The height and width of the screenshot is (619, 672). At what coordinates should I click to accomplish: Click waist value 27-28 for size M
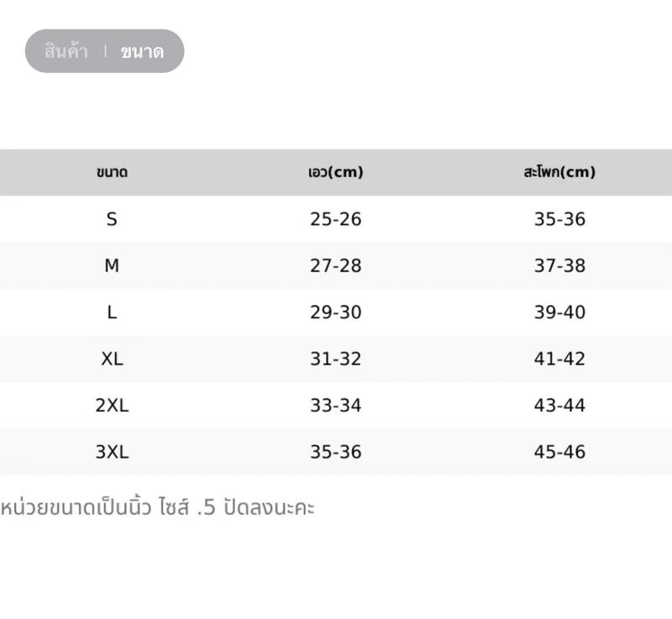click(335, 266)
